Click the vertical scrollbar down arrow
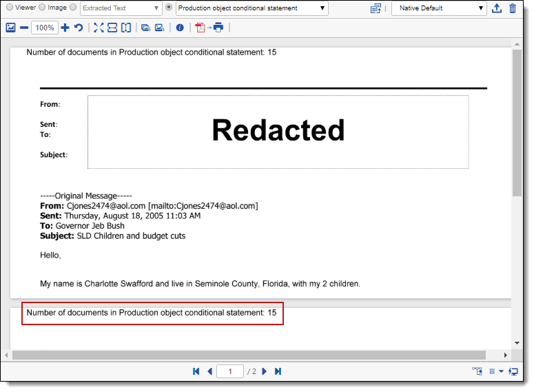This screenshot has width=534, height=392. 517,343
